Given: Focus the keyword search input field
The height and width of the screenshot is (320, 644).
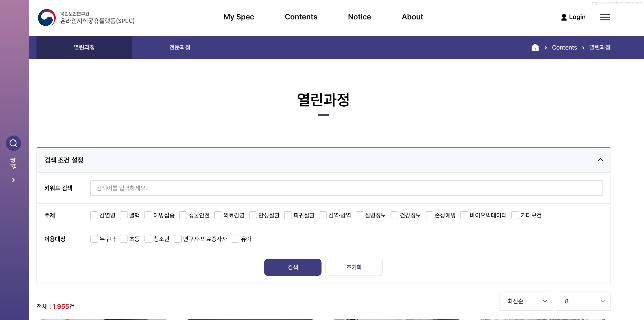Looking at the screenshot, I should point(346,188).
